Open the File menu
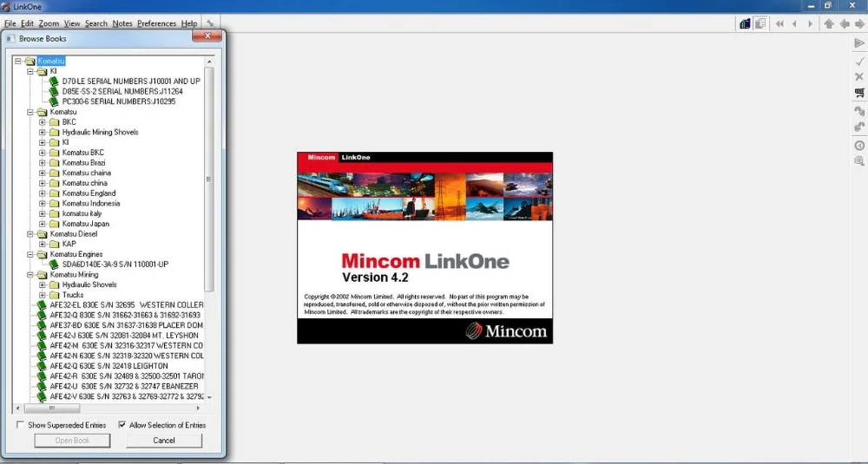Screen dimensions: 868x464 tap(10, 23)
